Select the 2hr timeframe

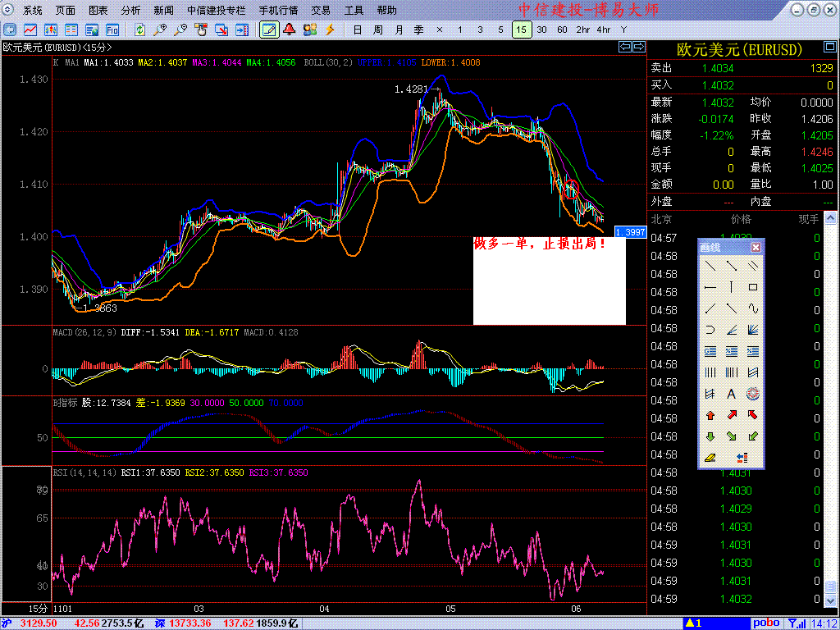(x=583, y=30)
